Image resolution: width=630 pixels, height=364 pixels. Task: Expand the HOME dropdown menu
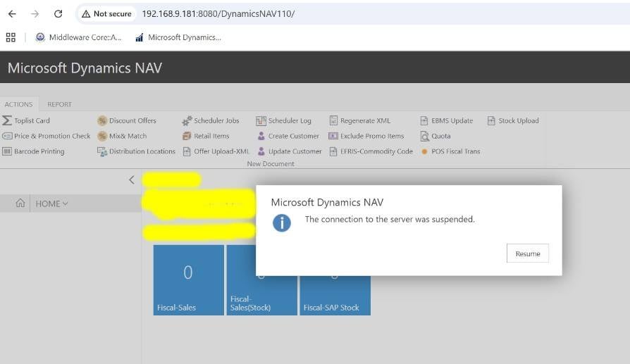coord(52,204)
